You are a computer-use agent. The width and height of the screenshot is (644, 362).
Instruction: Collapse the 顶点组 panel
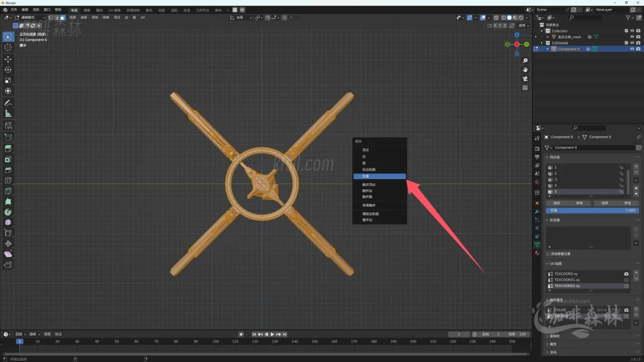[x=547, y=157]
